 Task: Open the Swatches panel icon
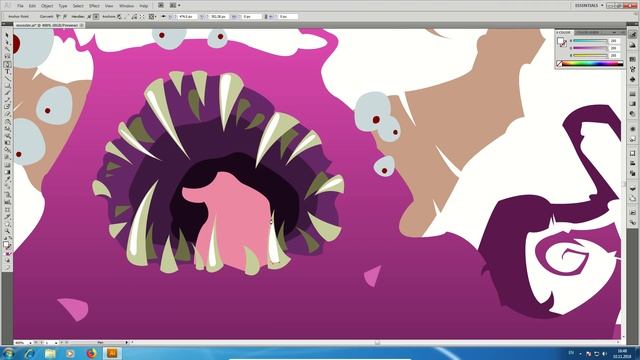[632, 60]
